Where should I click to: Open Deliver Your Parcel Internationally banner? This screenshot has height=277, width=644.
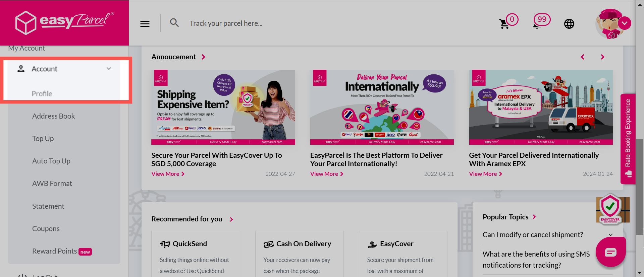coord(382,107)
